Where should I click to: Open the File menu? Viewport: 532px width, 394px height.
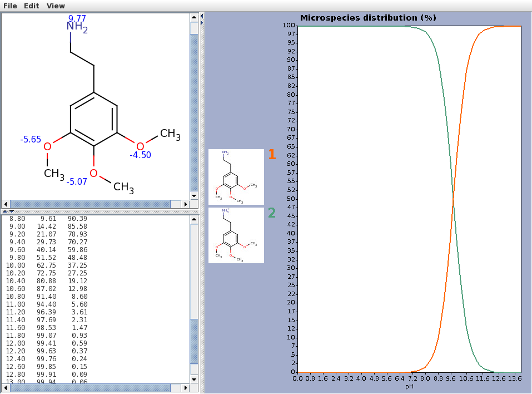pos(11,6)
